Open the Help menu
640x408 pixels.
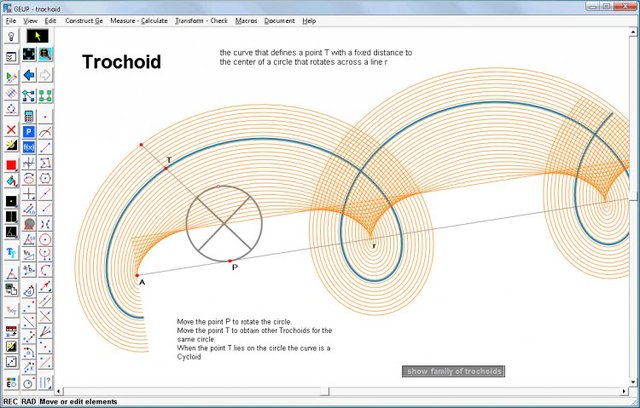(x=309, y=21)
